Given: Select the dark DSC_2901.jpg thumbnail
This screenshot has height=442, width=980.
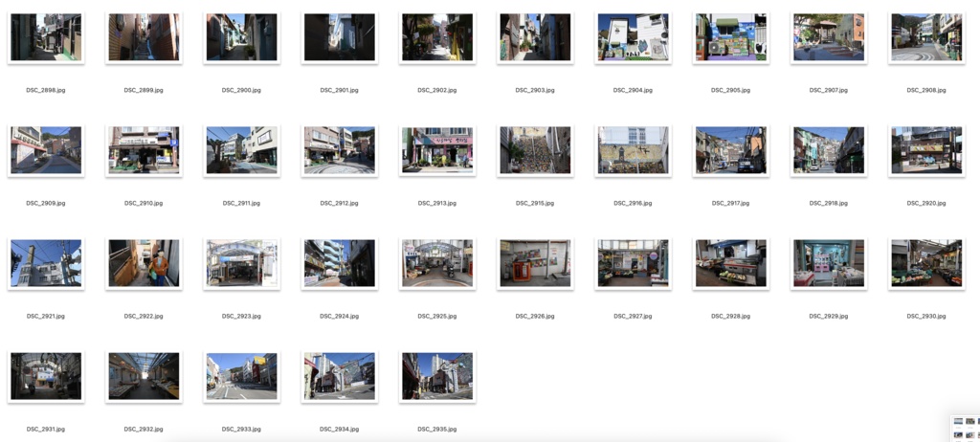Looking at the screenshot, I should [x=340, y=37].
